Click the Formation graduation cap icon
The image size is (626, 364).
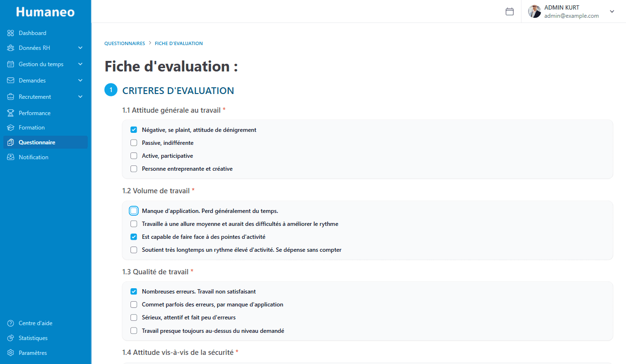(x=11, y=128)
